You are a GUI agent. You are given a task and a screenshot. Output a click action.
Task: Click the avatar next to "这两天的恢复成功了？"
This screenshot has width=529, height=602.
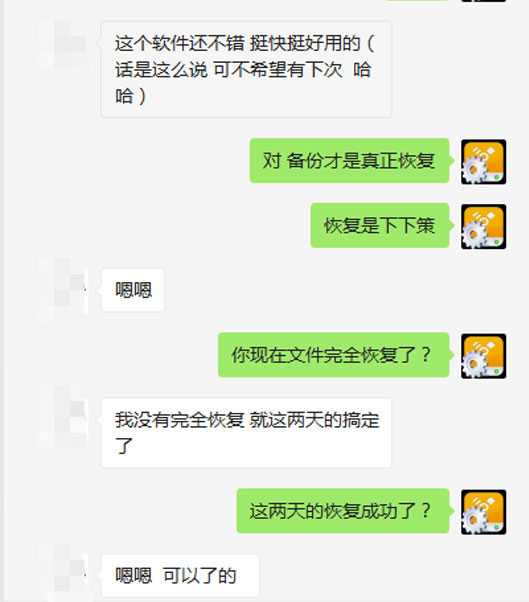(483, 512)
